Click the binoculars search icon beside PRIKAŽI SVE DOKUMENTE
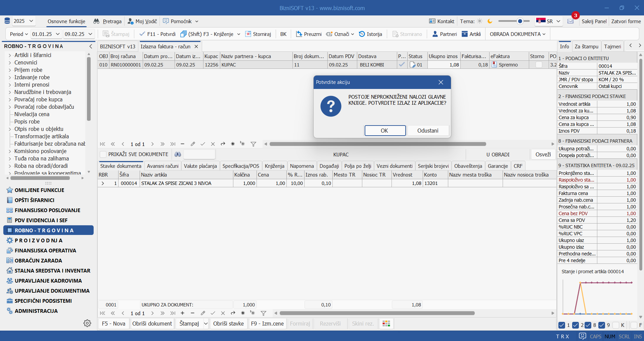Viewport: 644px width, 341px height. click(178, 154)
